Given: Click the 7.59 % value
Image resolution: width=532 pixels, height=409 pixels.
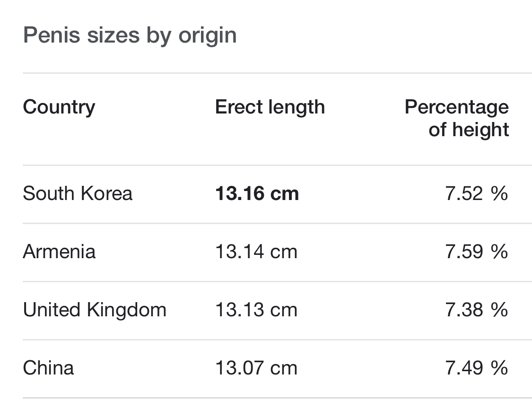Looking at the screenshot, I should 476,252.
